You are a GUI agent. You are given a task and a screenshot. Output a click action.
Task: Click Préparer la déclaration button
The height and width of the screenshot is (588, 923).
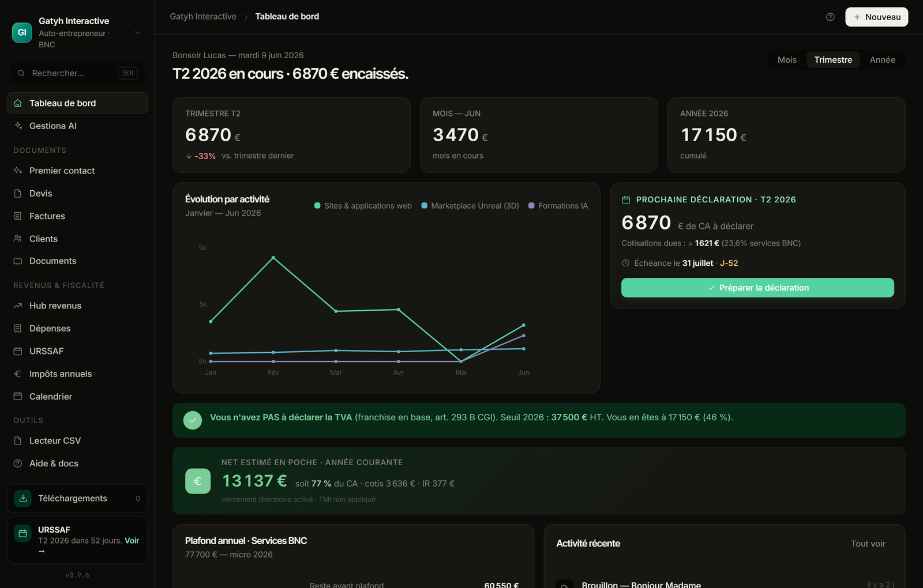point(757,288)
